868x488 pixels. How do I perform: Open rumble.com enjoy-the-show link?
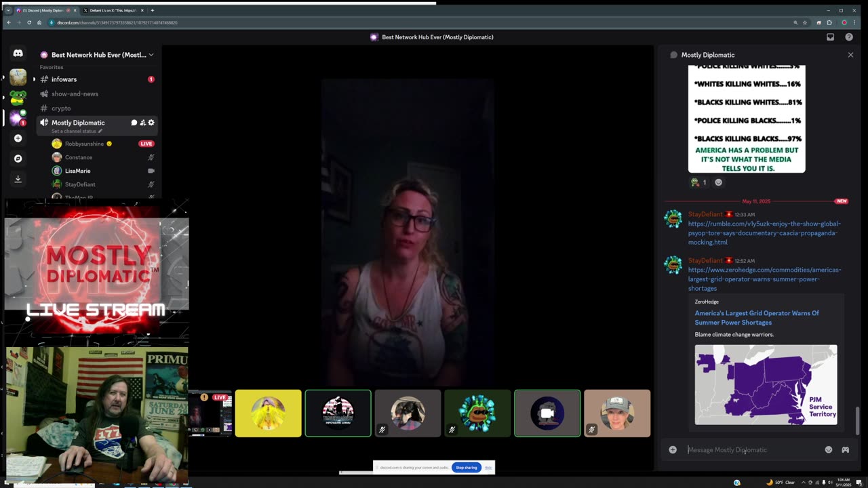tap(764, 232)
